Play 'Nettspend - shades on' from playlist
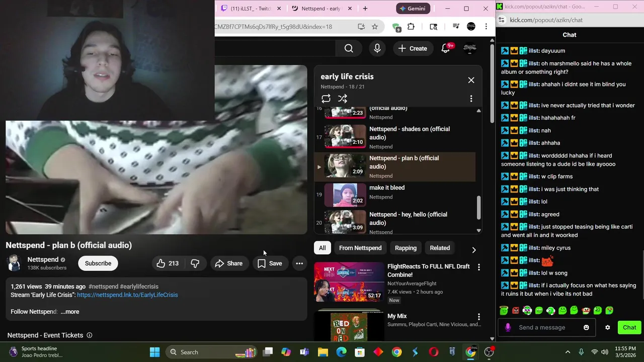The height and width of the screenshot is (362, 644). (395, 137)
